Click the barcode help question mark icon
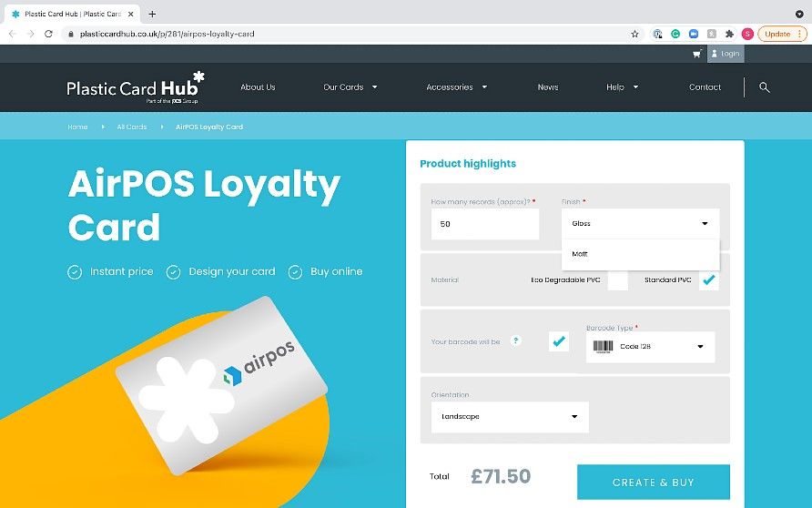 (x=515, y=340)
